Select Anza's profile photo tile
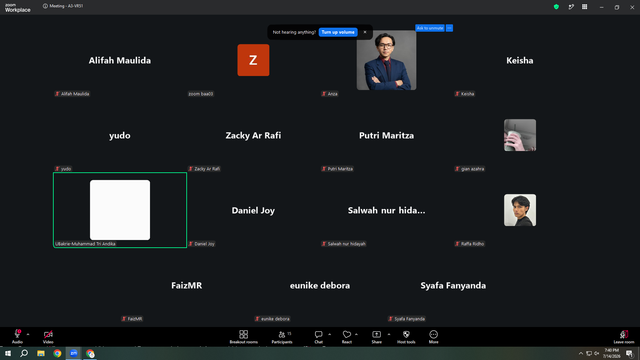 (x=386, y=60)
